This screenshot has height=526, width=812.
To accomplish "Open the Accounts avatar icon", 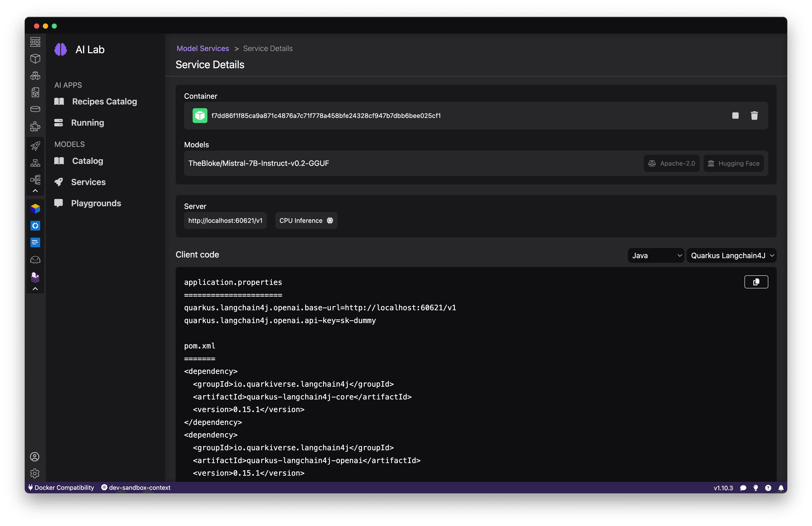I will [x=35, y=457].
